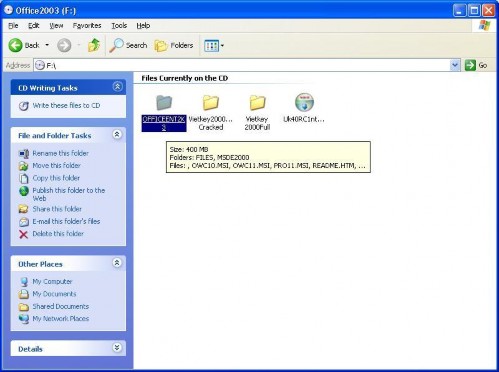Click the red X delete icon
This screenshot has width=499, height=372.
[x=24, y=234]
